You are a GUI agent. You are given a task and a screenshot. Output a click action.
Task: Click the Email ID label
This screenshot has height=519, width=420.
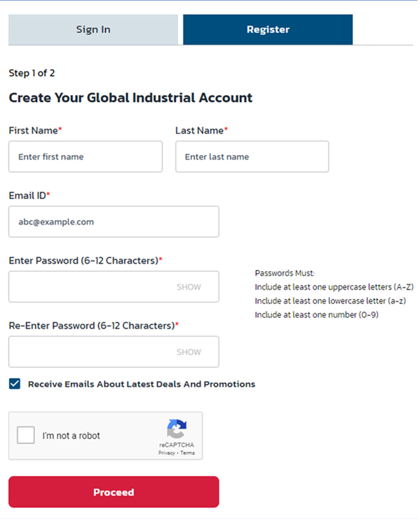coord(27,196)
